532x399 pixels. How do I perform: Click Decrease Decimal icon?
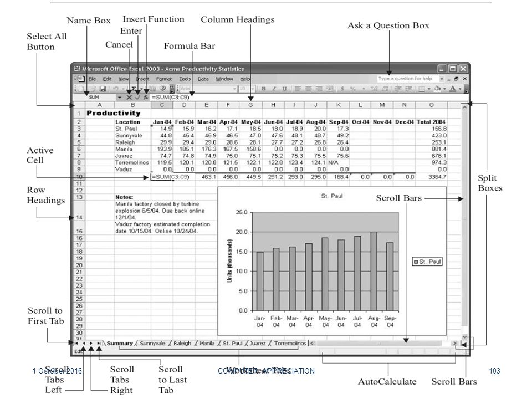pos(385,89)
